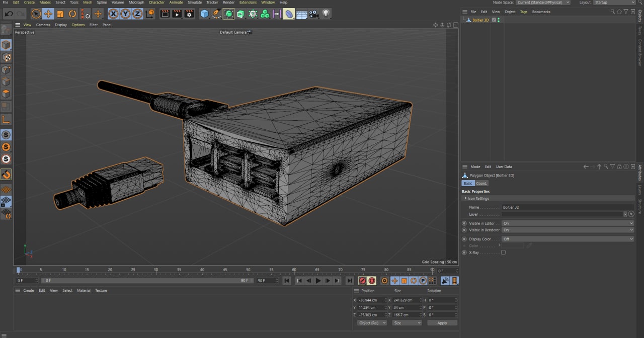Click the Undo arrow icon

point(9,14)
